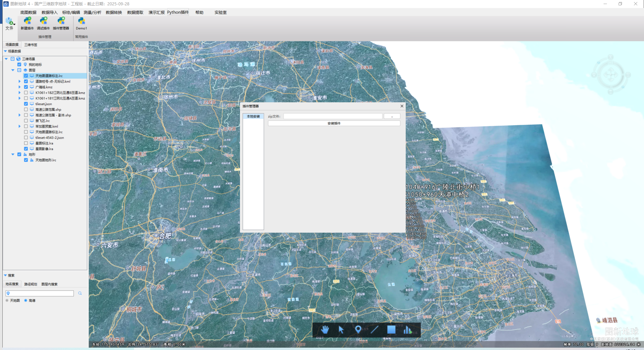Click the zip文件 path input field

point(333,116)
